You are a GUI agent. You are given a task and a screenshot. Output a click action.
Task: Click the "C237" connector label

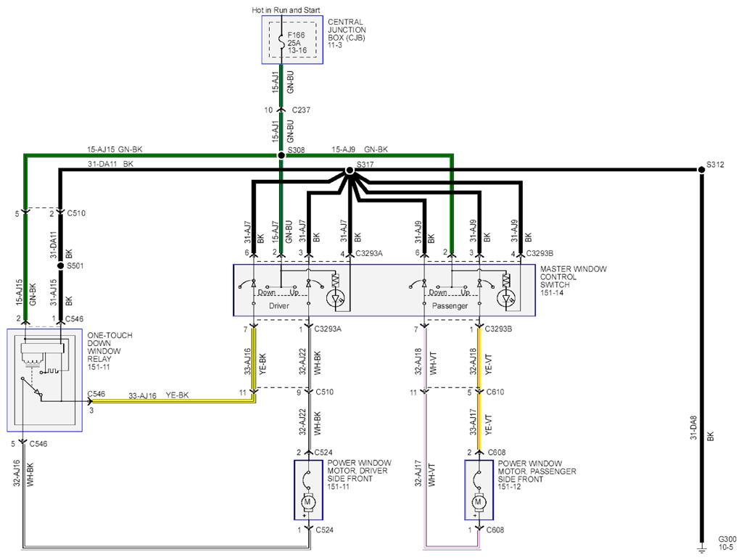coord(301,110)
